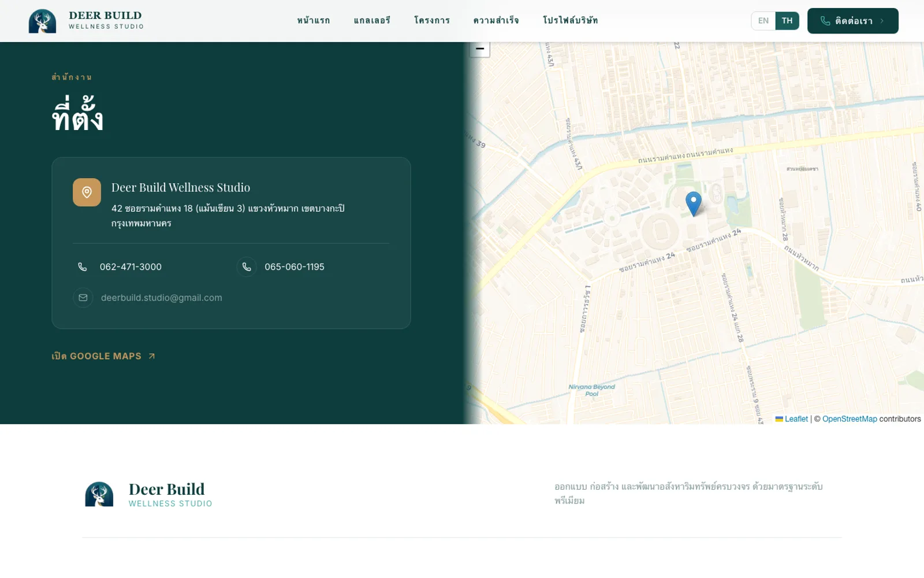Screen dimensions: 924x578
Task: Click the ติดต่อเรา contact button
Action: [x=853, y=21]
